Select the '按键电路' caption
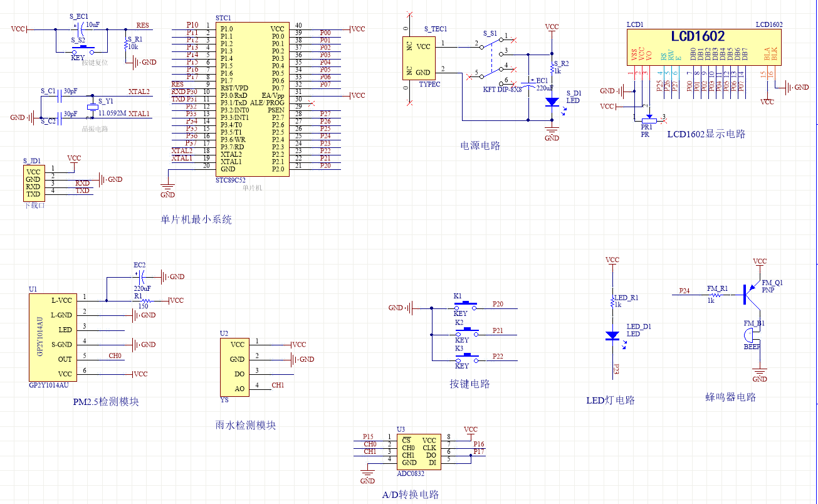This screenshot has width=818, height=504. point(470,384)
